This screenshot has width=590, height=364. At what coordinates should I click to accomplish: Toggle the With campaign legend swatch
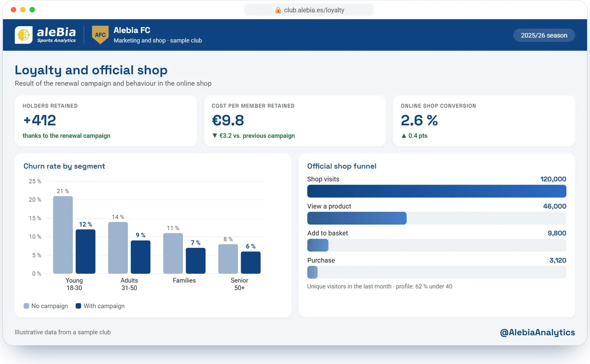tap(78, 306)
